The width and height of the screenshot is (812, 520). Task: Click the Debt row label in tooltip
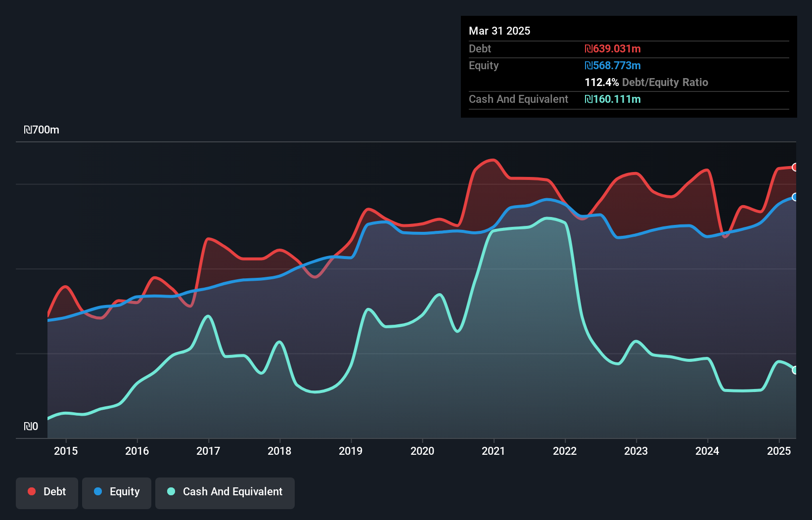(480, 48)
